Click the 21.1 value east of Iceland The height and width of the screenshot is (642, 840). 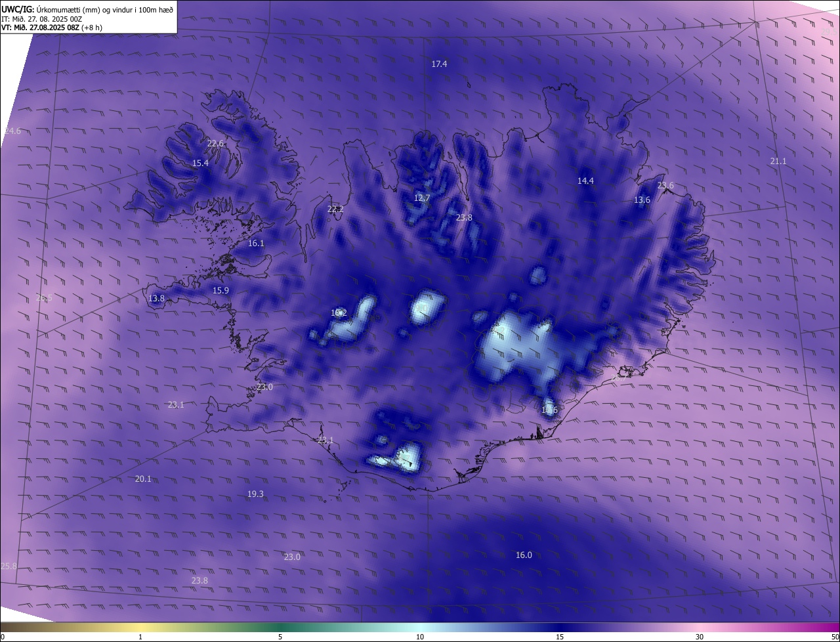point(778,161)
